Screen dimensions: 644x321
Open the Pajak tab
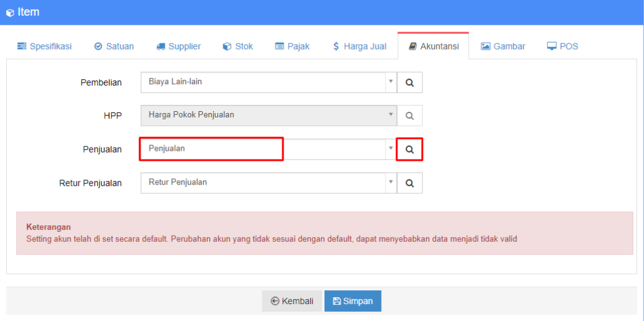[x=292, y=46]
